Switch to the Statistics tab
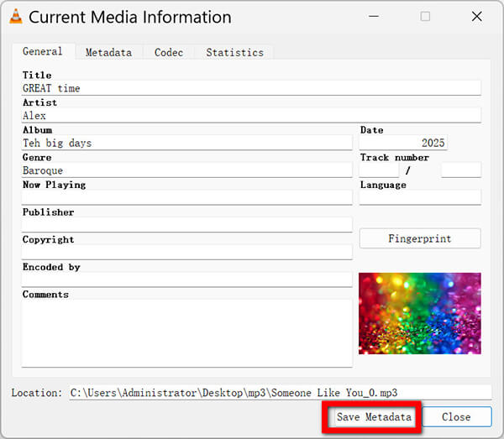The image size is (504, 439). pos(234,52)
